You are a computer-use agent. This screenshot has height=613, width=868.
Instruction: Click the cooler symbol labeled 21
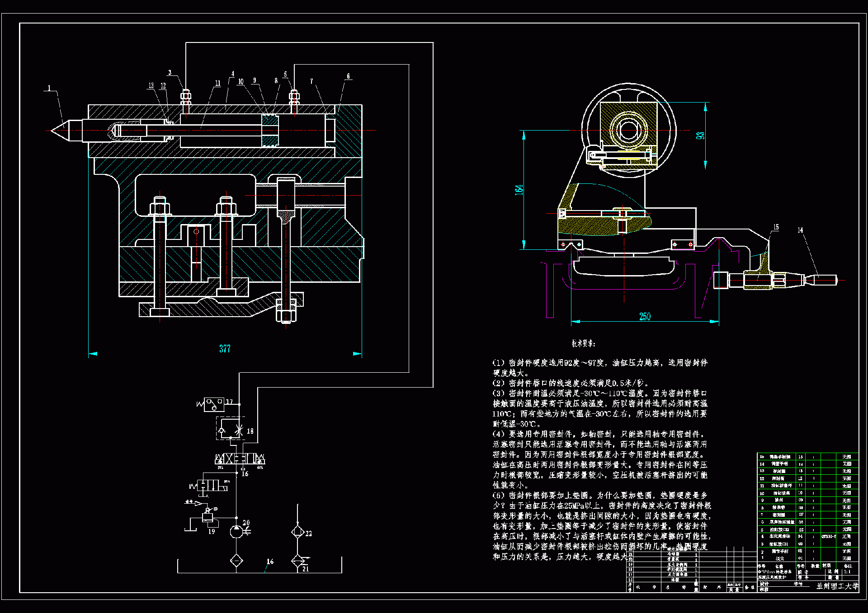(297, 561)
